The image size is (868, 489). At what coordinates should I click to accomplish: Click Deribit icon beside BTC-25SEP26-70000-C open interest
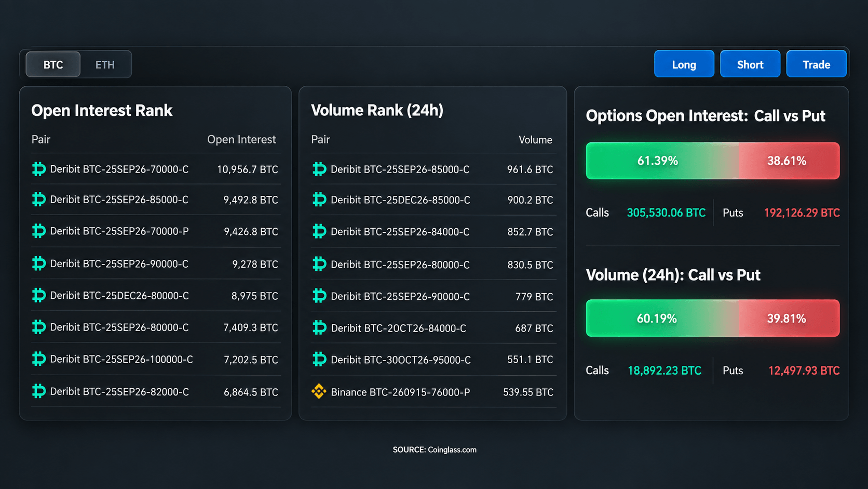[39, 169]
